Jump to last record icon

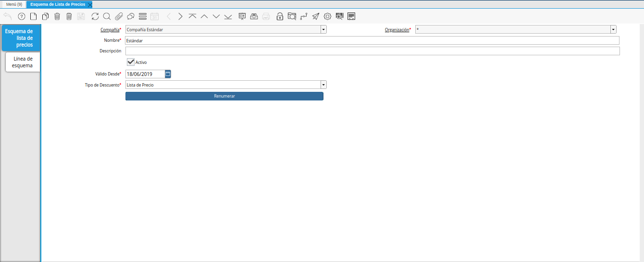pos(228,16)
